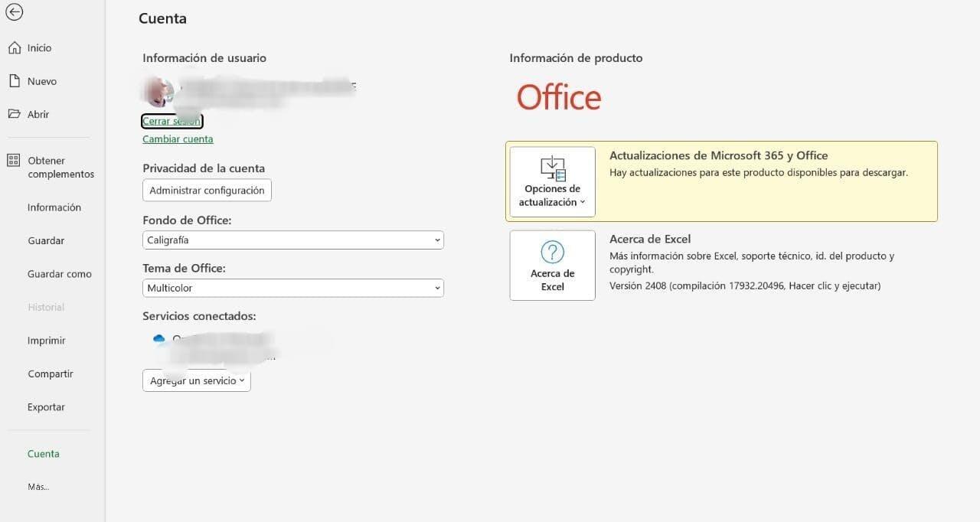Screen dimensions: 980x522
Task: Click the OneDrive cloud icon
Action: click(159, 338)
